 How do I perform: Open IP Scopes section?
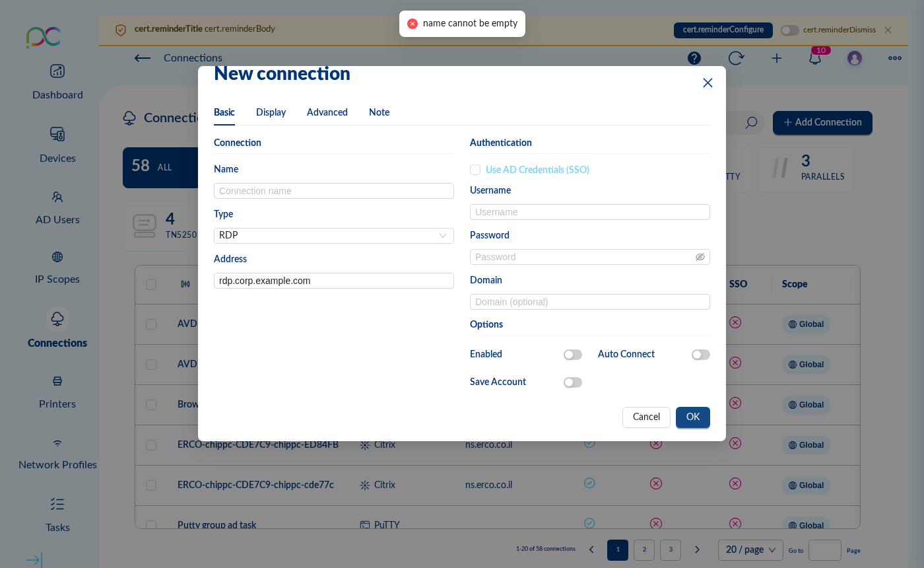click(57, 267)
